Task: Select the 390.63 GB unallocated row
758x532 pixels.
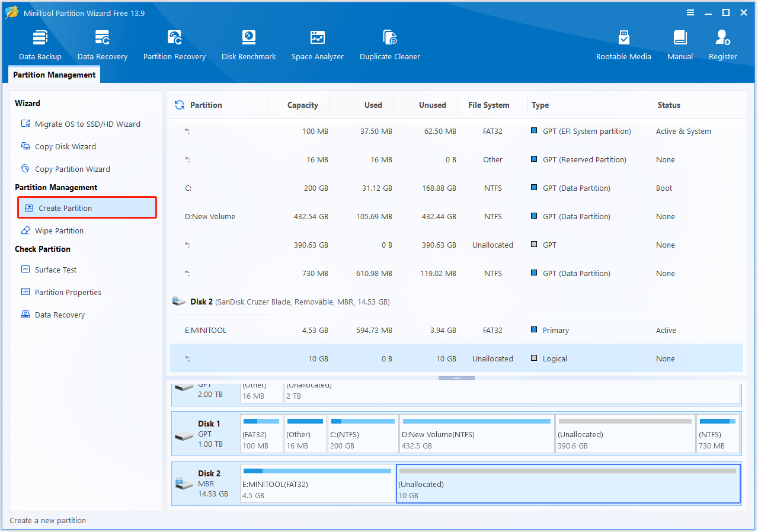Action: click(456, 245)
